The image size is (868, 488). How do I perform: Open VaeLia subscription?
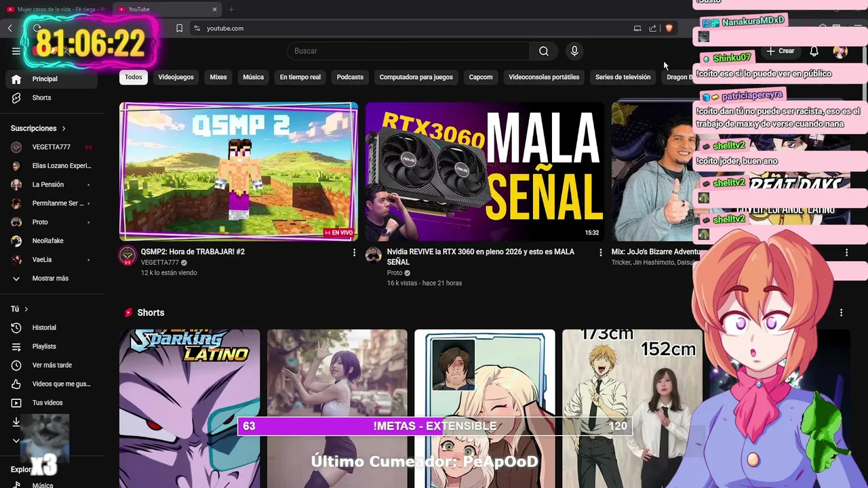[x=52, y=260]
